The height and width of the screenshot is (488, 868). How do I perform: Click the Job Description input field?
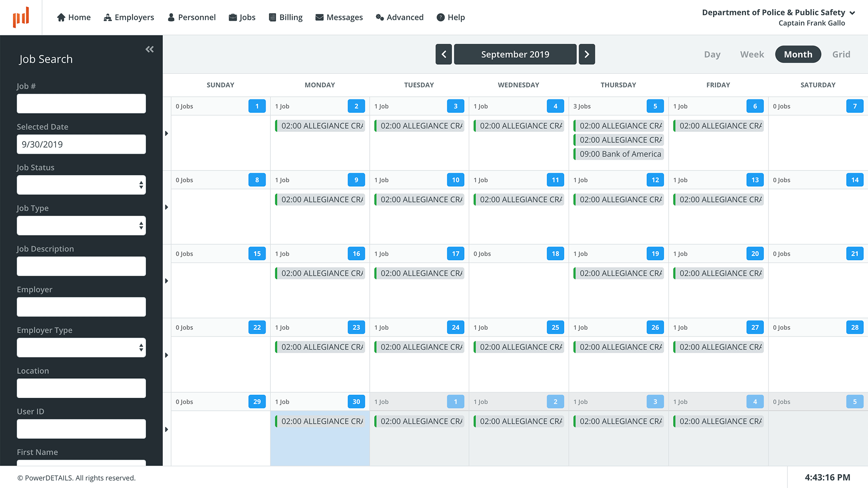pyautogui.click(x=81, y=266)
